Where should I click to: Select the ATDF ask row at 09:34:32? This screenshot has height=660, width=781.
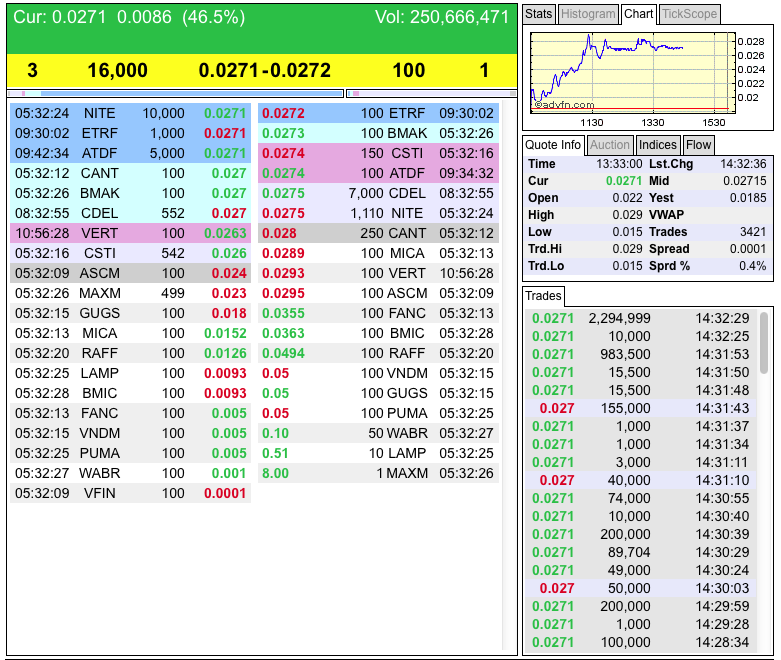tap(378, 173)
